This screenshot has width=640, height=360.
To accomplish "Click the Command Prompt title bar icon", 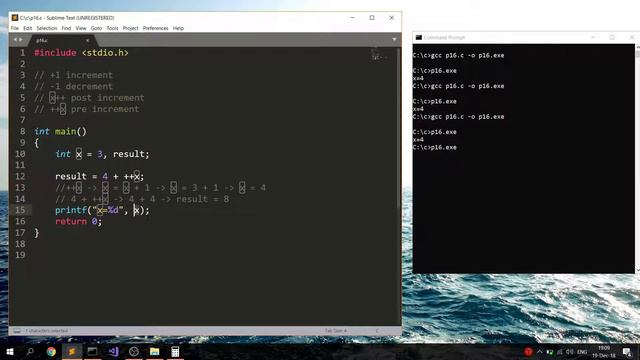I will click(x=418, y=37).
